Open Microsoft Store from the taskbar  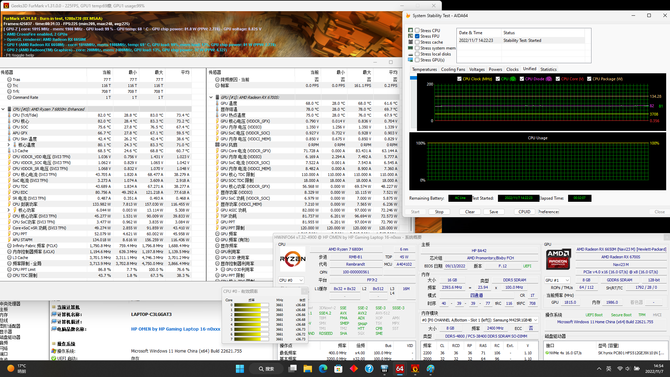(338, 368)
